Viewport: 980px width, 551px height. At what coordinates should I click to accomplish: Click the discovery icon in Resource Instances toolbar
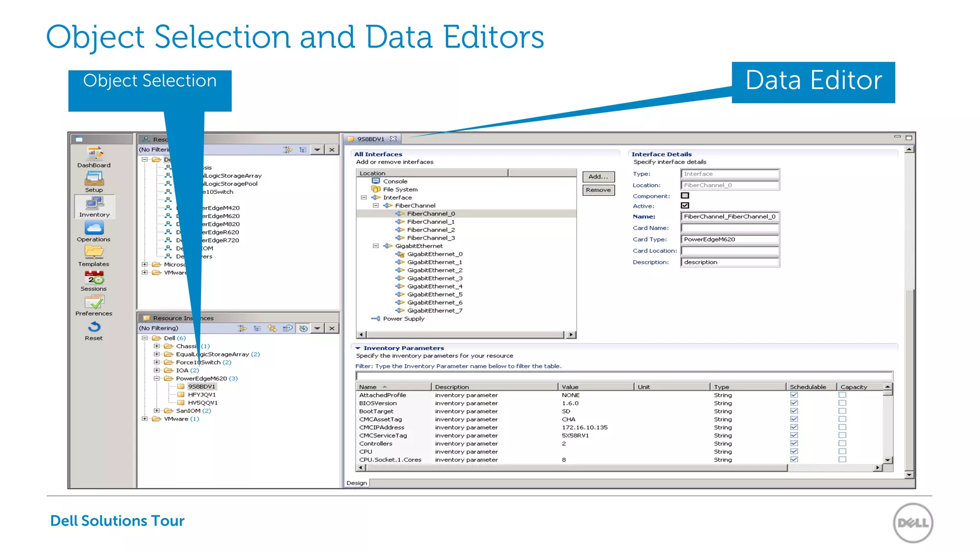pyautogui.click(x=288, y=328)
